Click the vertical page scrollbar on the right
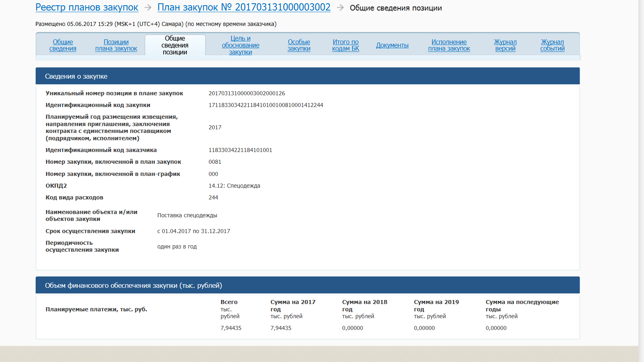Image resolution: width=644 pixels, height=362 pixels. click(x=641, y=162)
